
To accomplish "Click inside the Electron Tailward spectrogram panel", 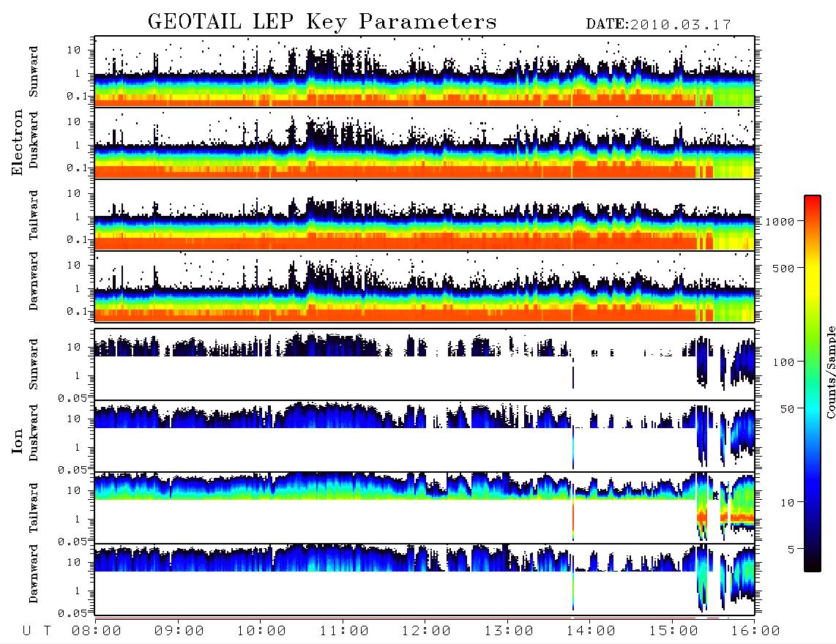I will click(425, 215).
